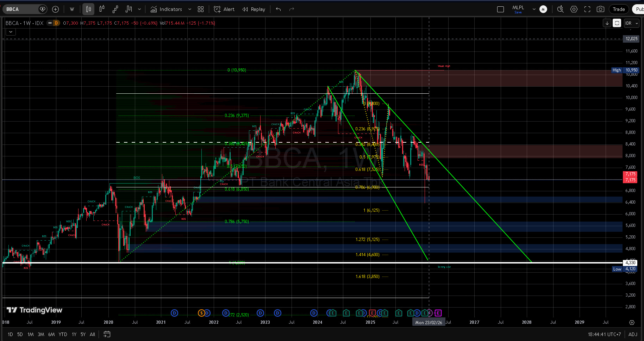Select the 3M time range

pyautogui.click(x=41, y=334)
